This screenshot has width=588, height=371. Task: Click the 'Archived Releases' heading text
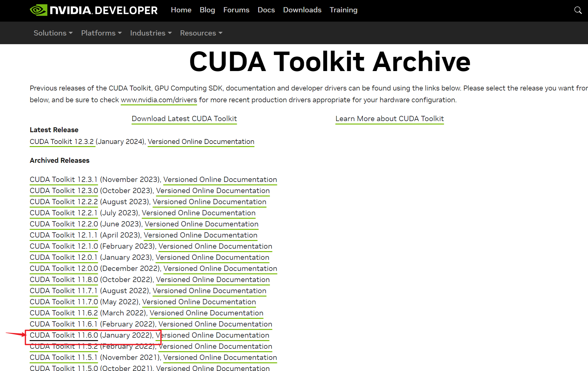coord(60,161)
